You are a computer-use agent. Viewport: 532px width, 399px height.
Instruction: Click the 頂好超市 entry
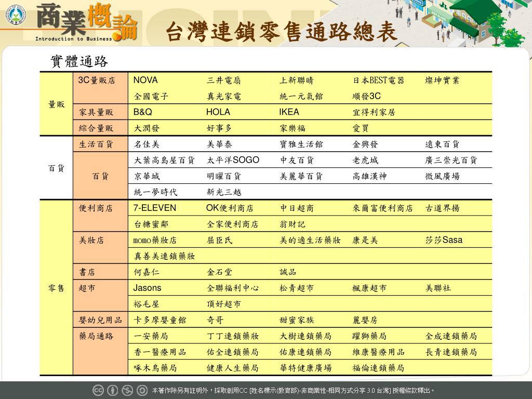[x=223, y=304]
